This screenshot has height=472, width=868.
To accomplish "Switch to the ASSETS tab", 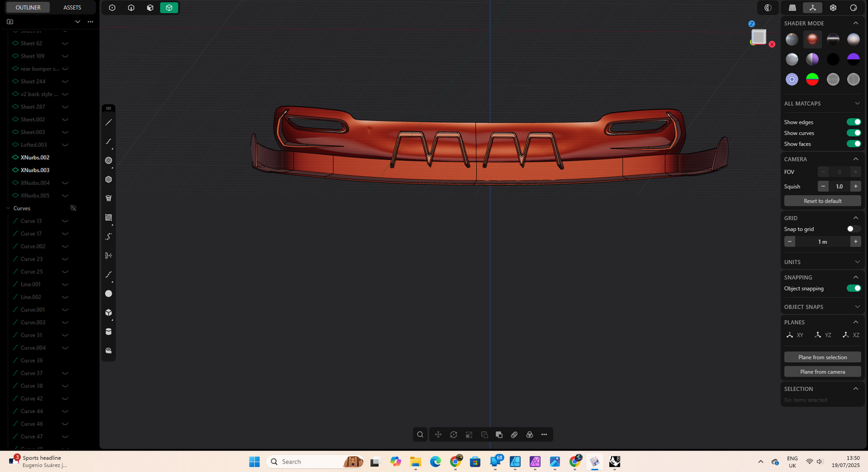I will [x=72, y=7].
